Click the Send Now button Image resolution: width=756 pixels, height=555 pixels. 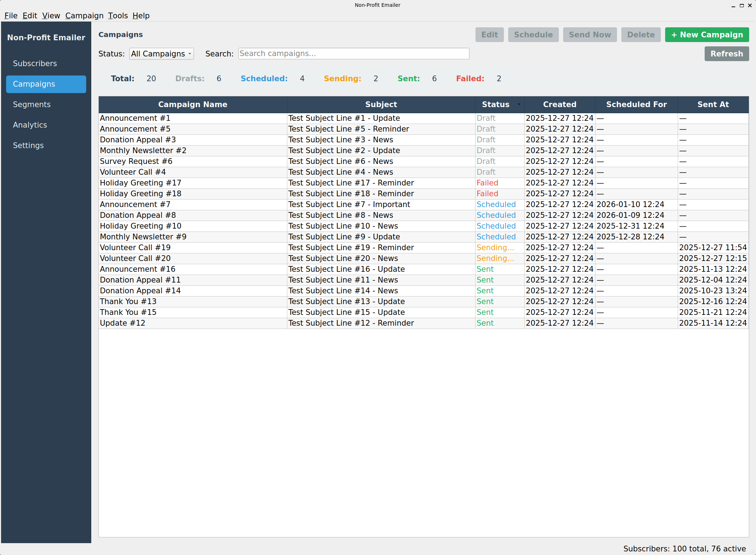coord(589,35)
